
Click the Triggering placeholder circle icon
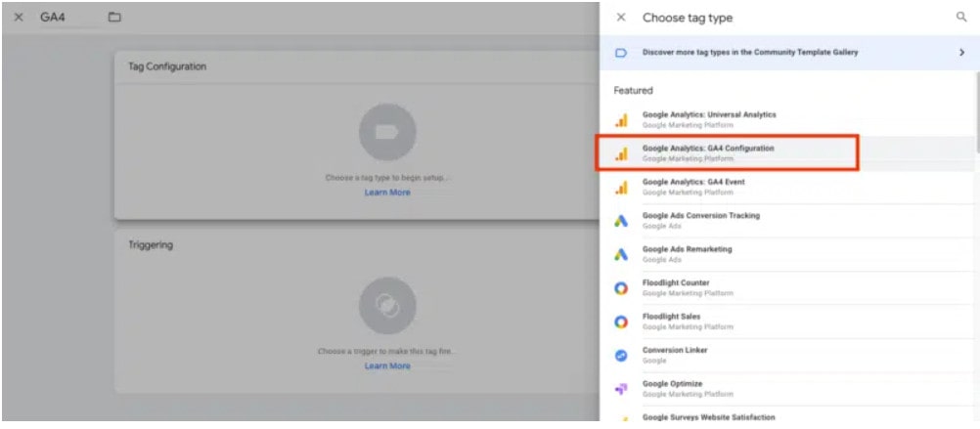387,305
